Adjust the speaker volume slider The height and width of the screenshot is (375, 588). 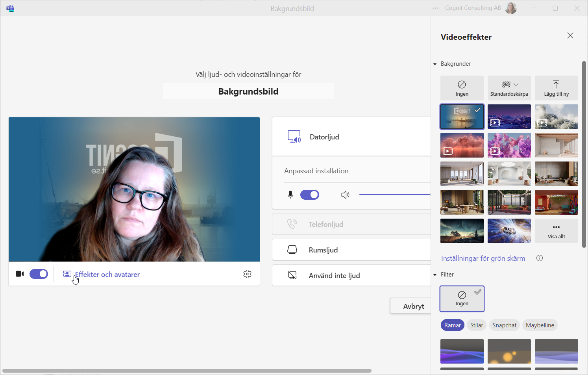pos(395,195)
